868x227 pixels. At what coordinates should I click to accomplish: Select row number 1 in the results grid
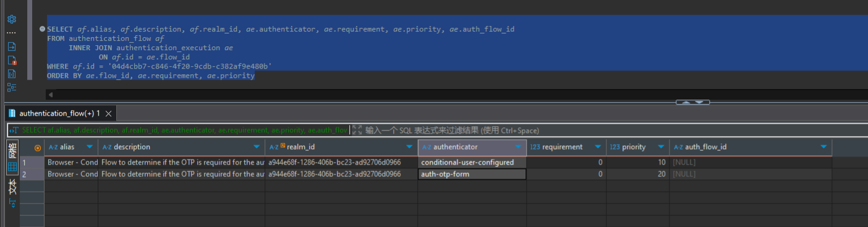click(x=32, y=163)
